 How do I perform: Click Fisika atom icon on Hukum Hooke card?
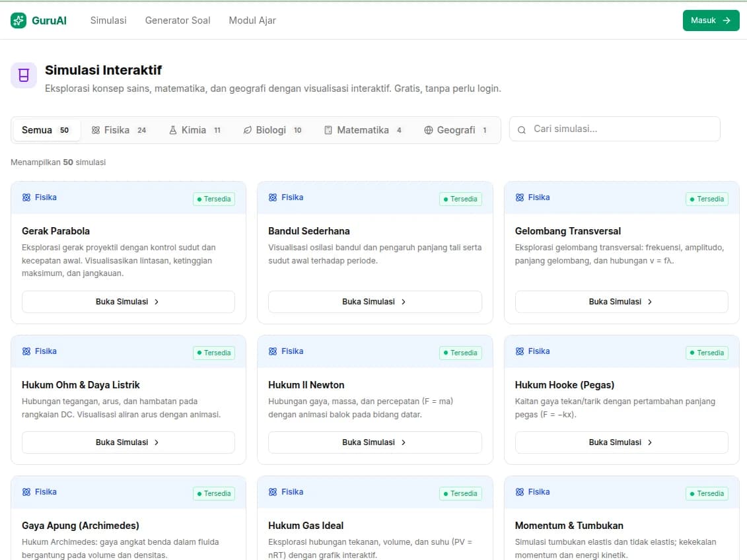(x=520, y=351)
